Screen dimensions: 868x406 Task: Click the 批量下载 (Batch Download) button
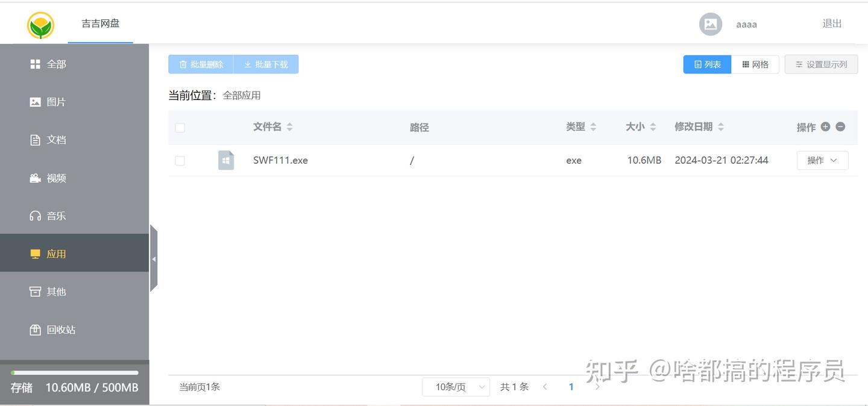click(x=266, y=64)
